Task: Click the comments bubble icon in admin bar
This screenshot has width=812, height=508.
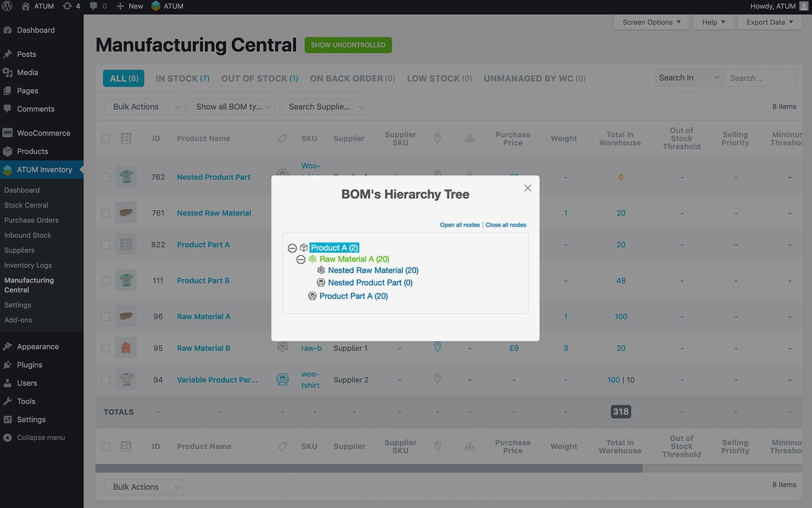Action: (x=93, y=6)
